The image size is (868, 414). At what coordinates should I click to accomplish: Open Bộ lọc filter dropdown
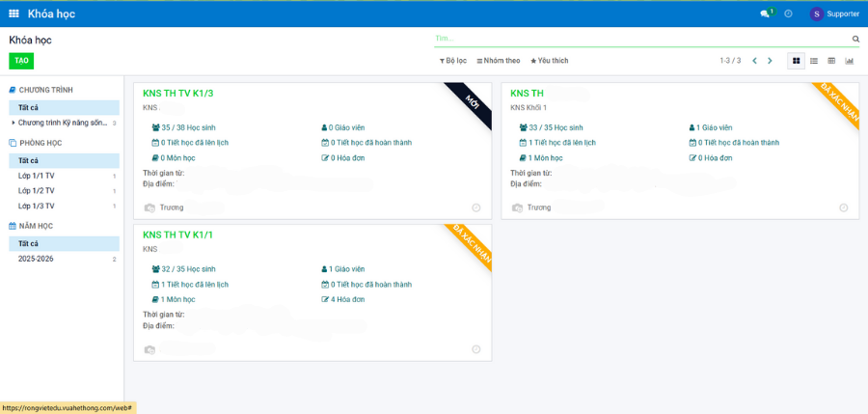pyautogui.click(x=452, y=61)
